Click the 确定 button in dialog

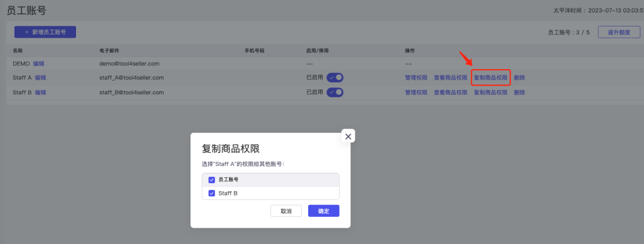[x=324, y=211]
